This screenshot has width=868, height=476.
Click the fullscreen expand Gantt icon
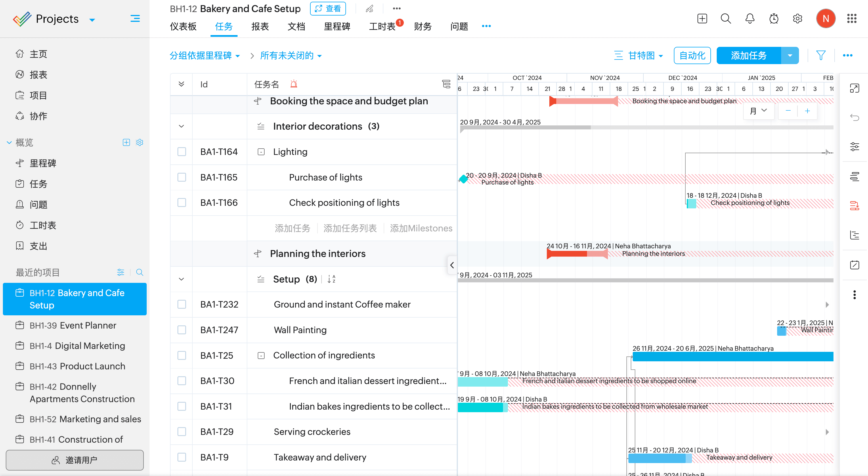[x=854, y=88]
